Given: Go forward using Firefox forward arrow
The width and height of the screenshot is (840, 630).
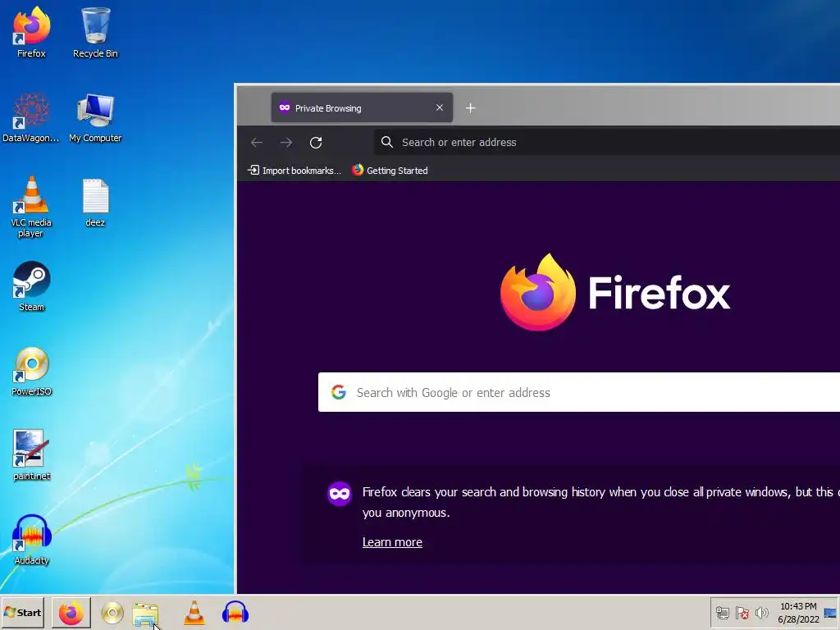Looking at the screenshot, I should 286,143.
